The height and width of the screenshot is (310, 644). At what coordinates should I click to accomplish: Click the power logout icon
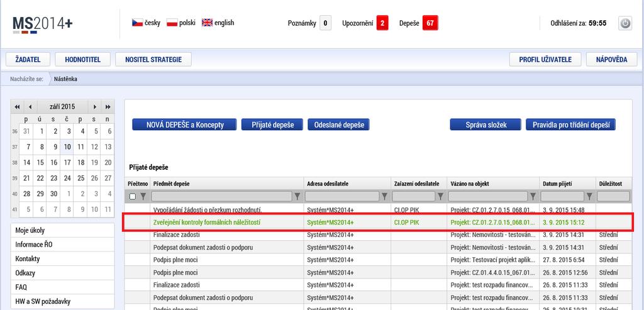pyautogui.click(x=625, y=23)
